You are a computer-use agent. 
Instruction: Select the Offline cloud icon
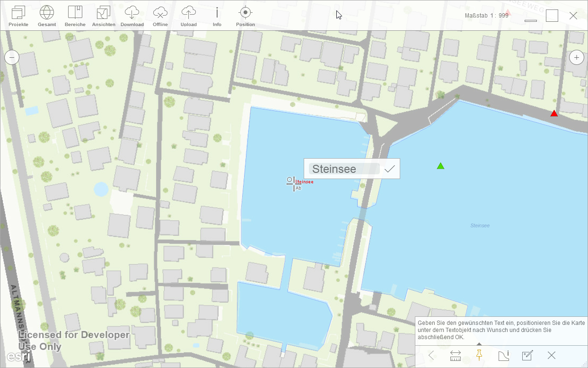point(160,16)
